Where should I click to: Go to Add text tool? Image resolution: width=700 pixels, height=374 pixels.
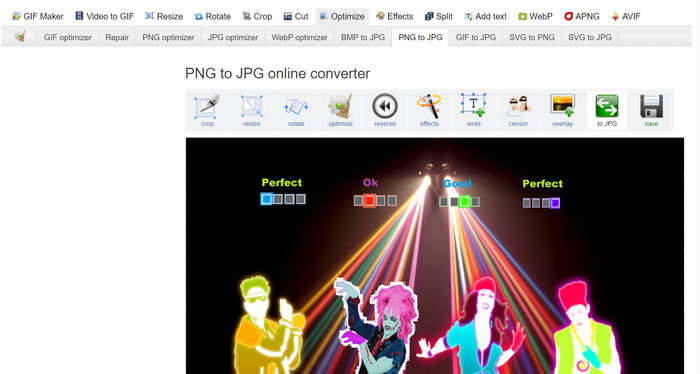pos(485,17)
